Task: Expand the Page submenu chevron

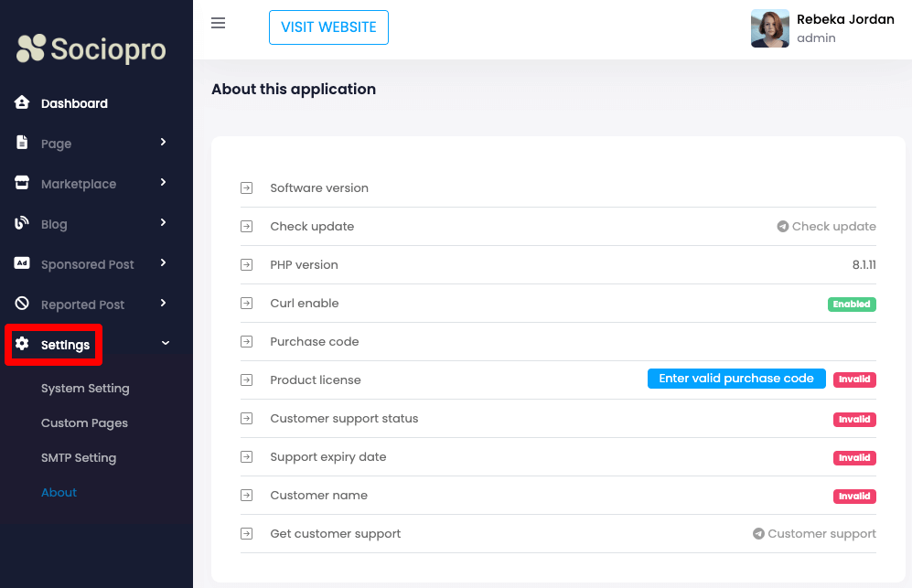Action: (164, 142)
